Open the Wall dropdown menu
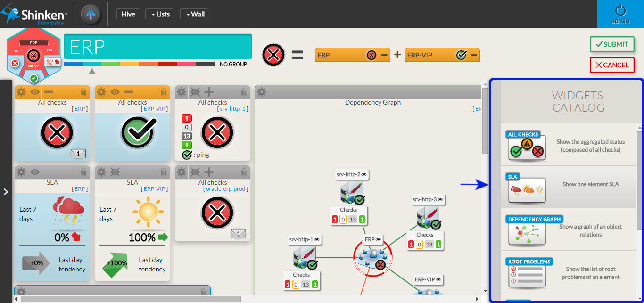The height and width of the screenshot is (303, 644). pyautogui.click(x=195, y=14)
